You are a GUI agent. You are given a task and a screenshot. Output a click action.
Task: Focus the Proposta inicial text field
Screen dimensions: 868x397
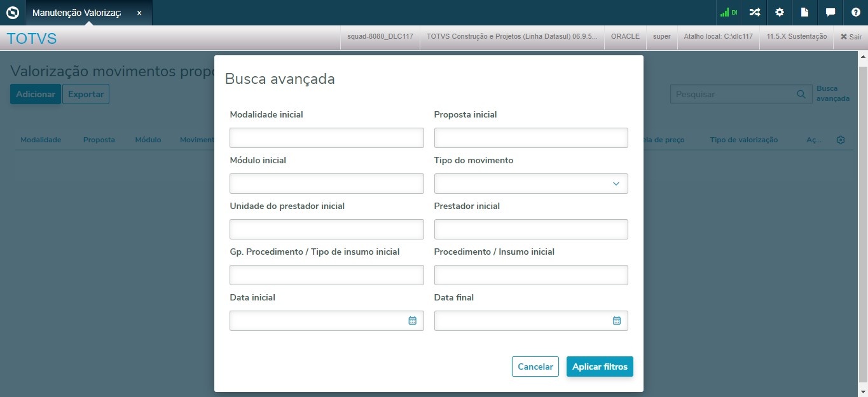pos(531,138)
